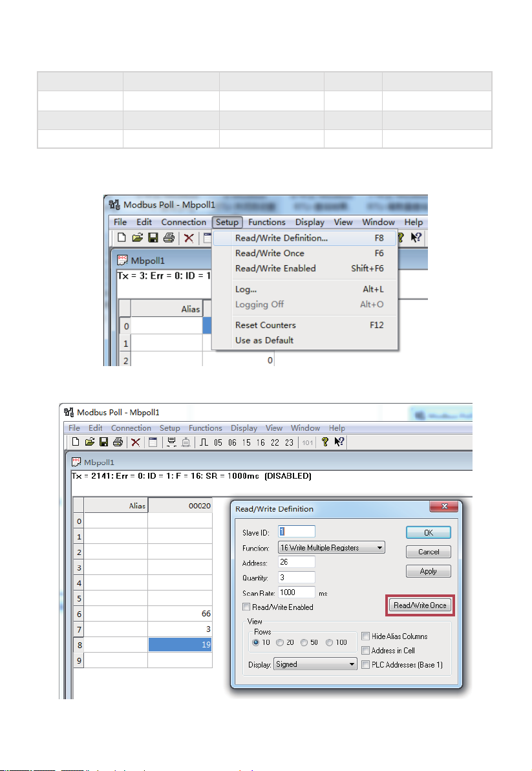Image resolution: width=532 pixels, height=771 pixels.
Task: Choose Read/Write Once F6 menu entry
Action: tap(304, 254)
